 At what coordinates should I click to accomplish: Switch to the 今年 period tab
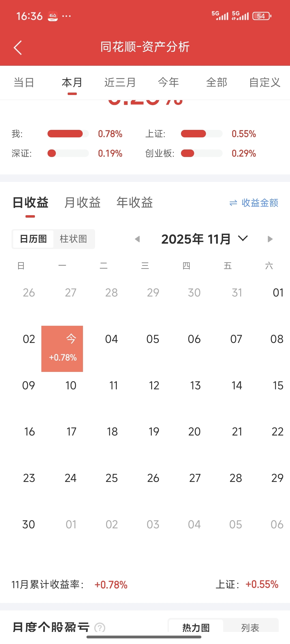pyautogui.click(x=168, y=82)
